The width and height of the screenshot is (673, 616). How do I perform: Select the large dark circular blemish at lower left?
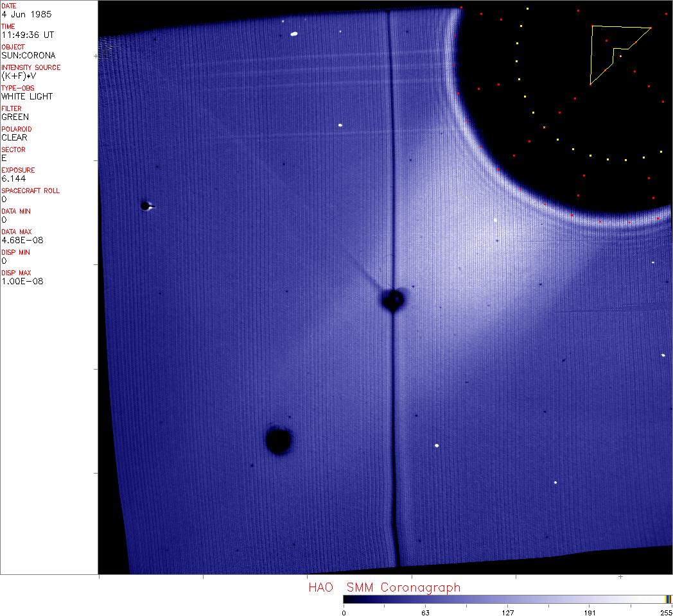[278, 441]
